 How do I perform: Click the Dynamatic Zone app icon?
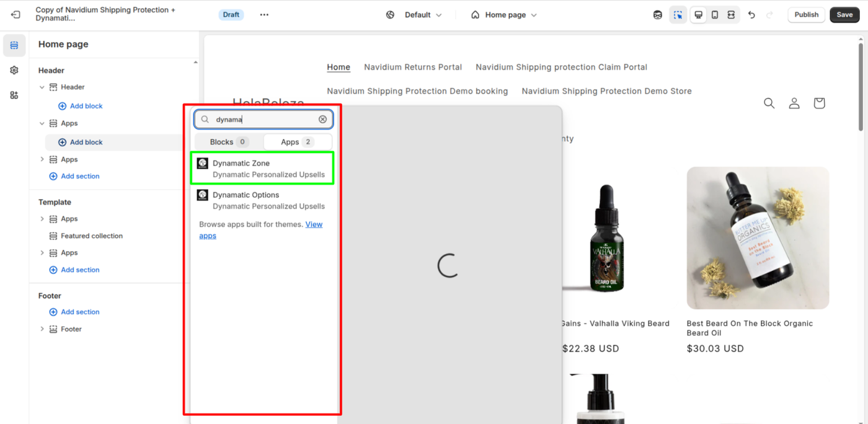[203, 164]
